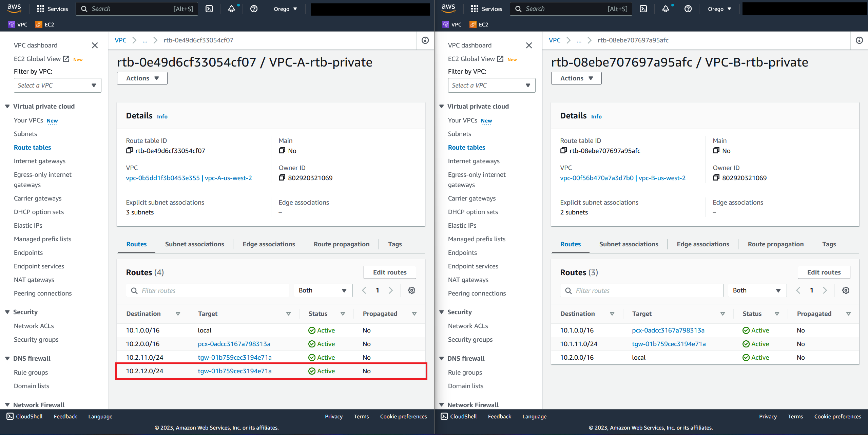The height and width of the screenshot is (435, 868).
Task: Open the Route propagation tab
Action: pos(341,244)
